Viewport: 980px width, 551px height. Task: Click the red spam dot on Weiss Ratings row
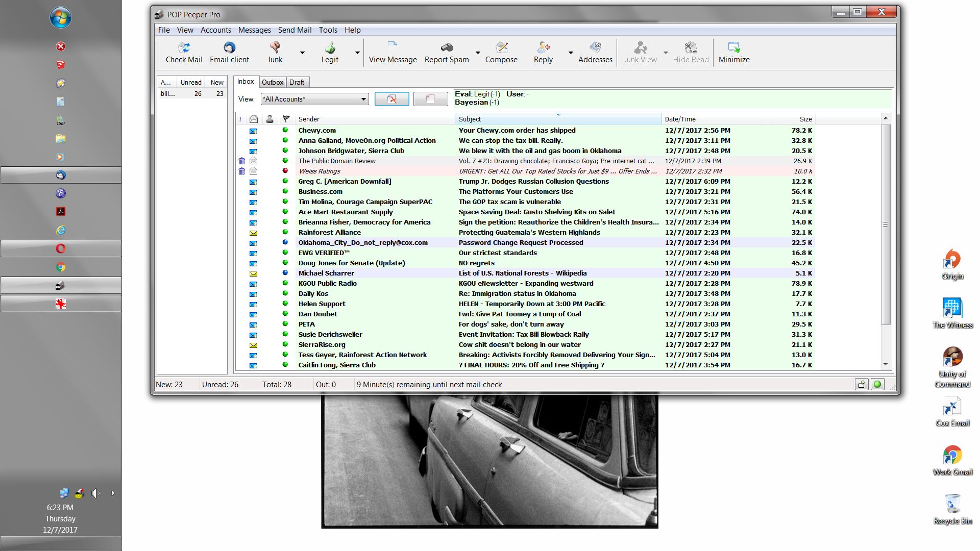[285, 171]
